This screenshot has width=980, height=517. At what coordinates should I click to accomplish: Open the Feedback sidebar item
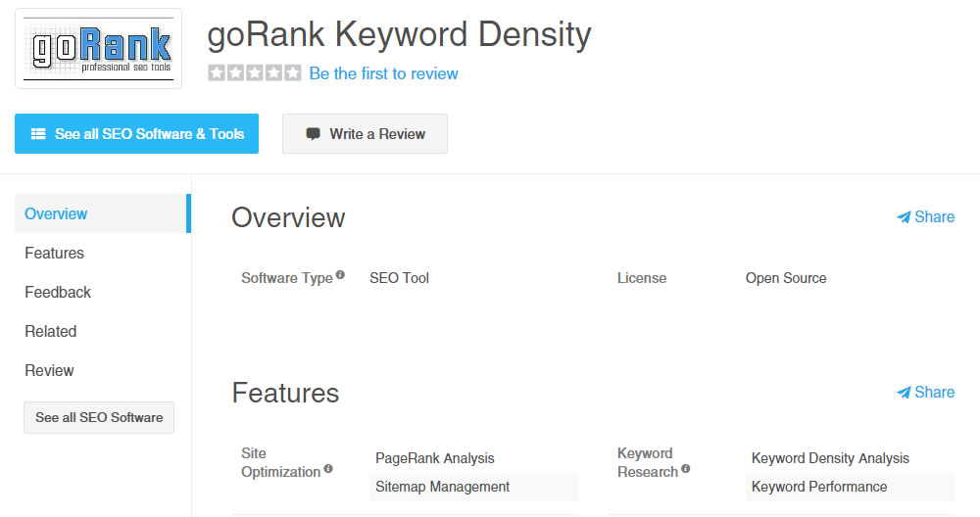point(58,292)
